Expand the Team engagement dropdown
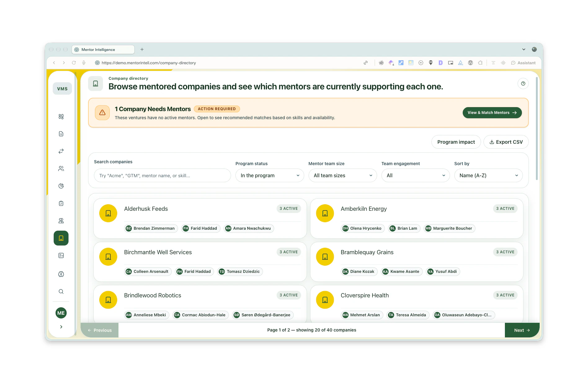The height and width of the screenshot is (388, 588). tap(416, 175)
